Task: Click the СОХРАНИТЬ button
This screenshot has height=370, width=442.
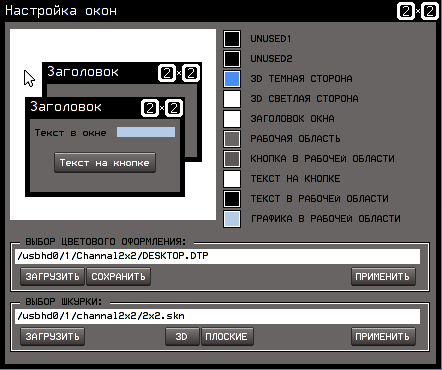Action: click(x=118, y=277)
